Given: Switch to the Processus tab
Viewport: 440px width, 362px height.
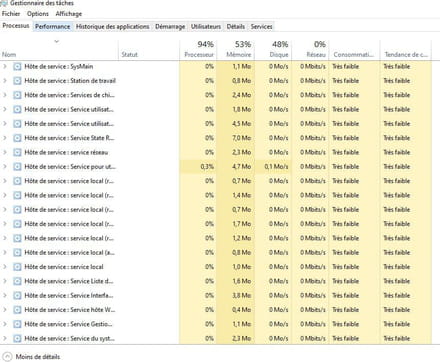Looking at the screenshot, I should (16, 26).
